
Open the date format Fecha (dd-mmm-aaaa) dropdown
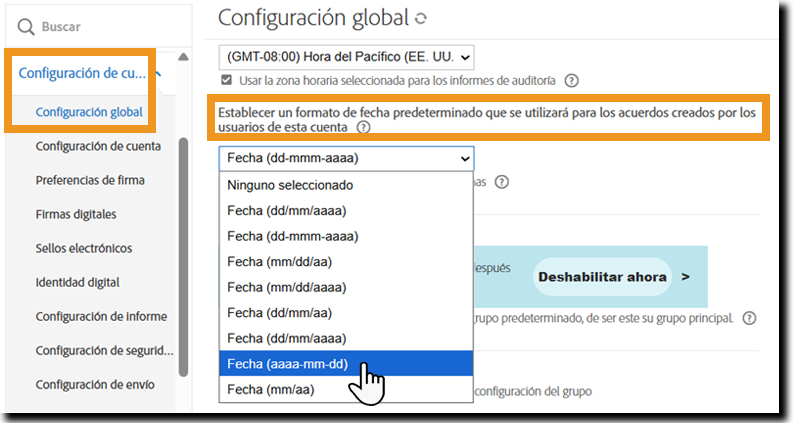[x=347, y=158]
